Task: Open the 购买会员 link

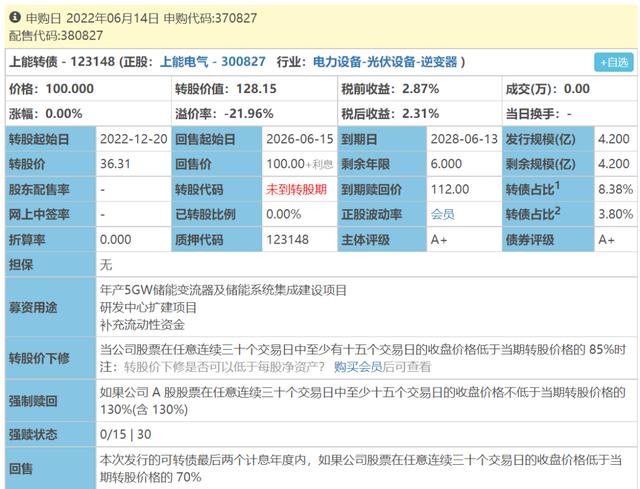Action: [x=358, y=367]
